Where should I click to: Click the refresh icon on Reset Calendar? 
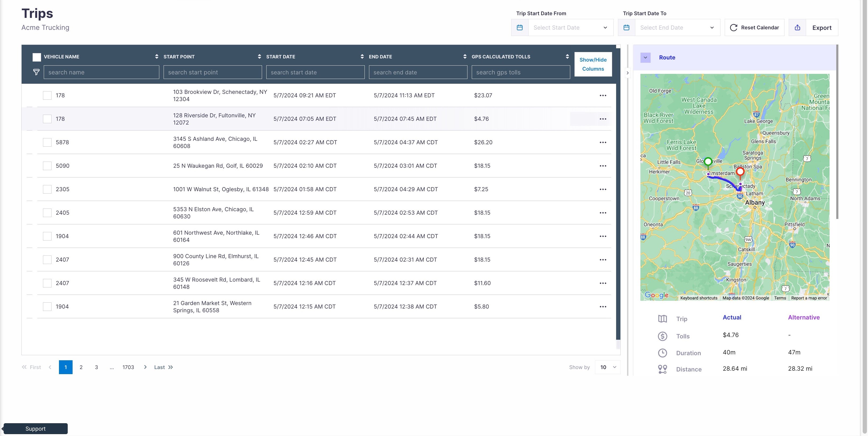coord(734,28)
